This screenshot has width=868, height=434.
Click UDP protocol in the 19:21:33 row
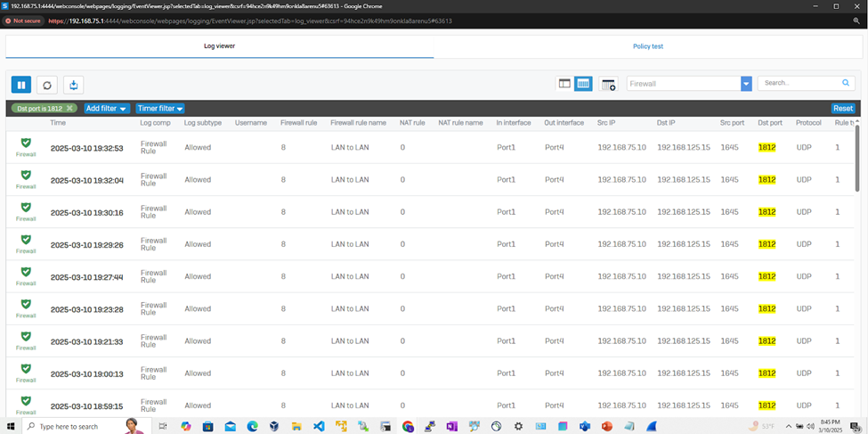click(x=804, y=340)
